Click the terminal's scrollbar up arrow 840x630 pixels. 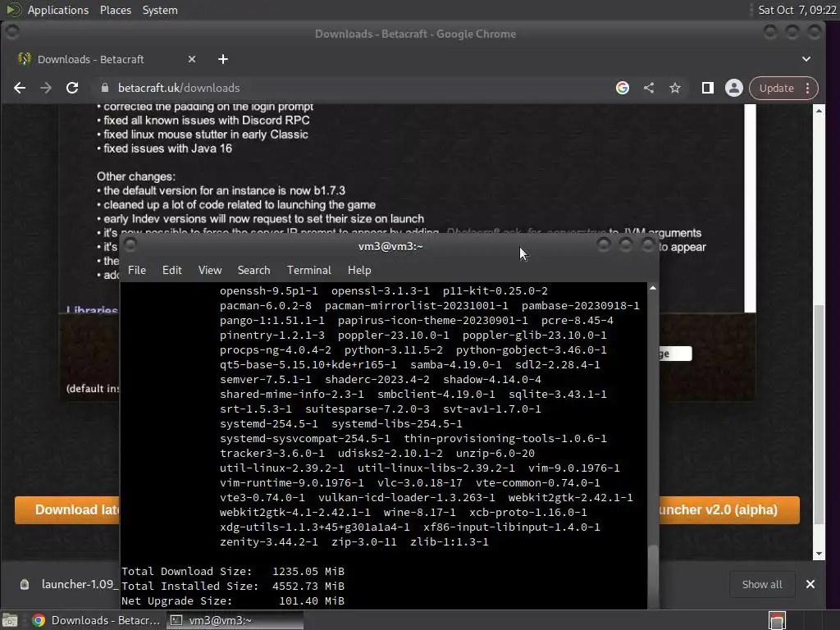tap(652, 288)
